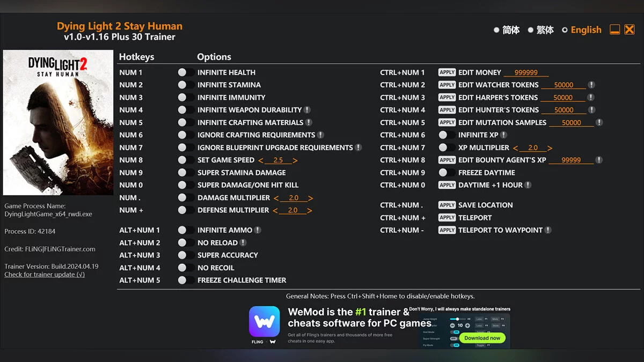Click the Edit Money value field
644x362 pixels.
pyautogui.click(x=526, y=73)
